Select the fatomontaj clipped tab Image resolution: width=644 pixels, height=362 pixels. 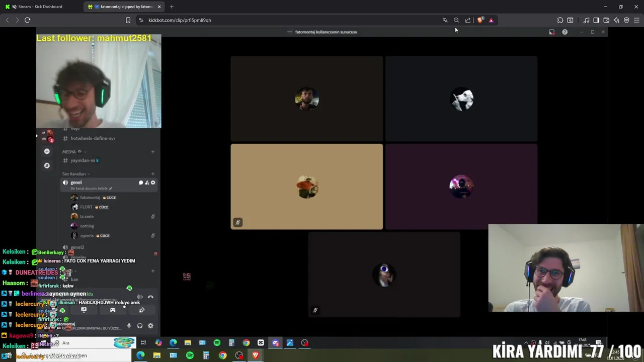point(123,7)
